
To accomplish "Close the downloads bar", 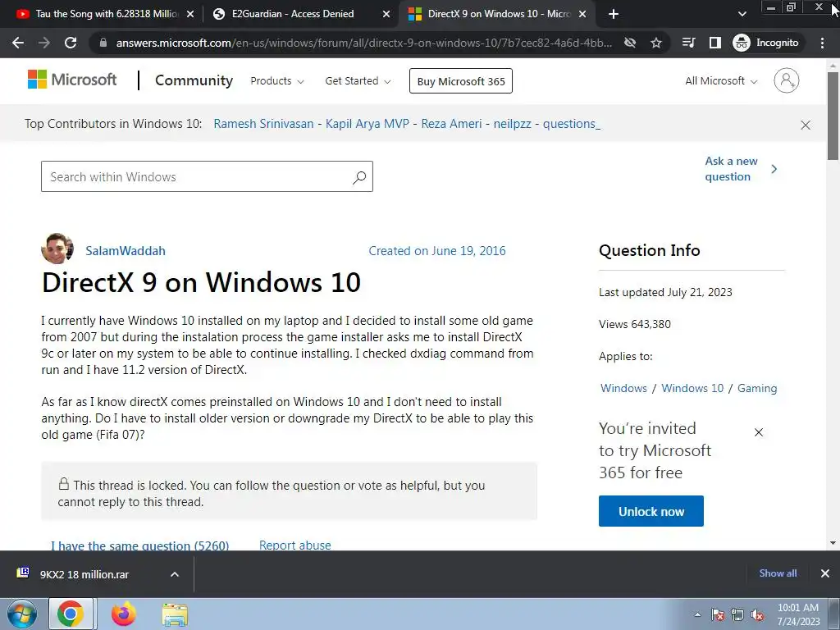I will tap(825, 573).
